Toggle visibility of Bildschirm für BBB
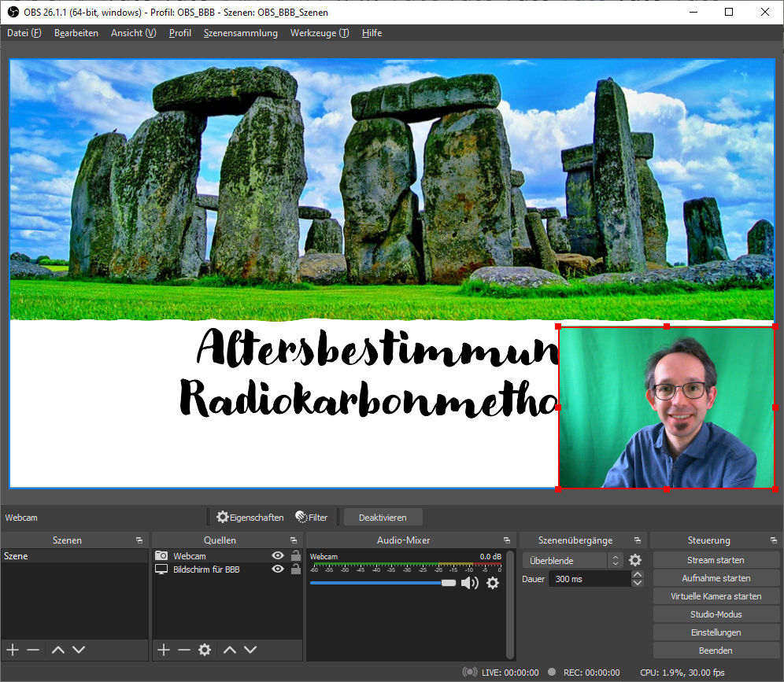The image size is (784, 682). click(x=277, y=570)
